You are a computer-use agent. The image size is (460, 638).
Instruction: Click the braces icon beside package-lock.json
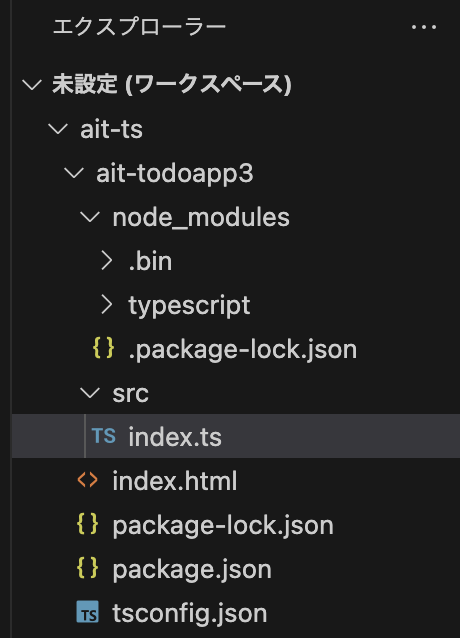(x=87, y=524)
